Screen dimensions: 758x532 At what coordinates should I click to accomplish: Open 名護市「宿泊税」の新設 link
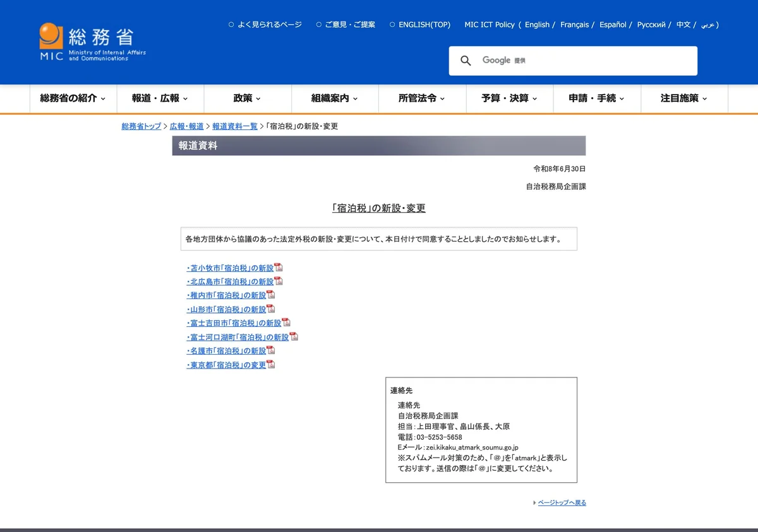(x=227, y=351)
